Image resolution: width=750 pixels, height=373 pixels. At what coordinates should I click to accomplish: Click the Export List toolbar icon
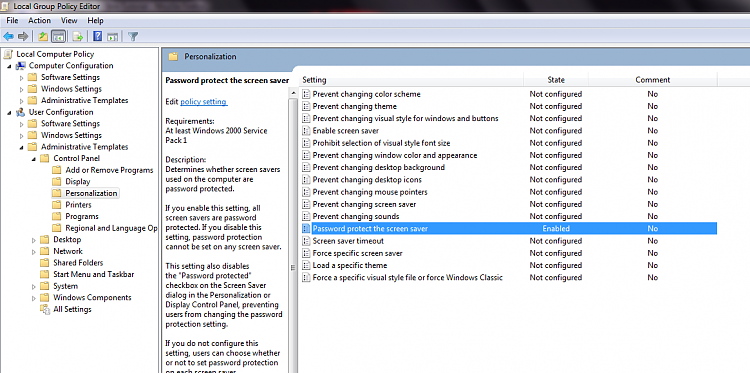pyautogui.click(x=77, y=36)
